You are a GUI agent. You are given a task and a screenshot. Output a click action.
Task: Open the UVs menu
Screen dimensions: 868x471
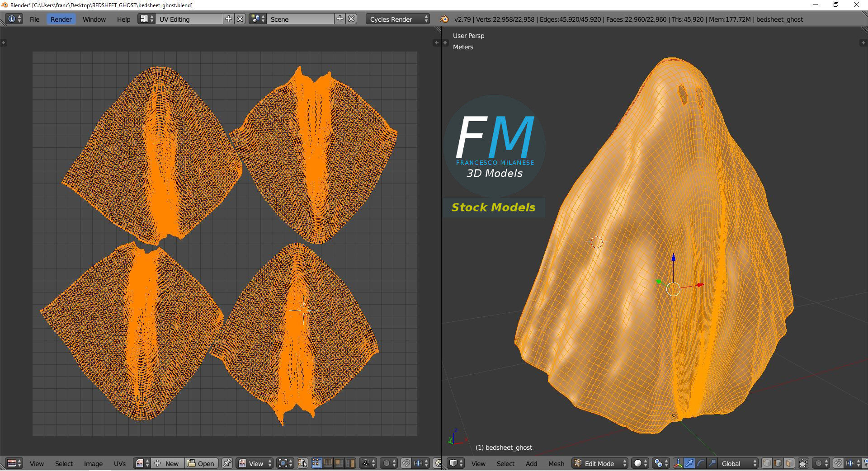[x=120, y=463]
